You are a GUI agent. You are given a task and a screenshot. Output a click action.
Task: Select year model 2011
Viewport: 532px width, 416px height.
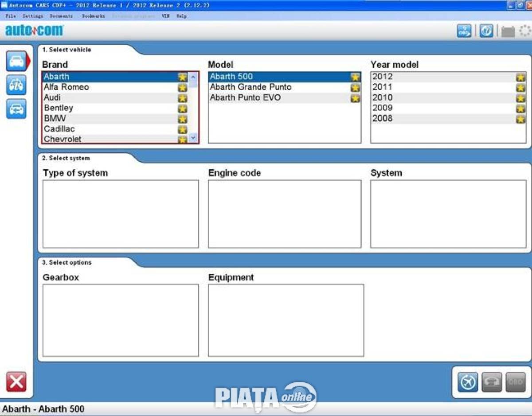coord(448,87)
